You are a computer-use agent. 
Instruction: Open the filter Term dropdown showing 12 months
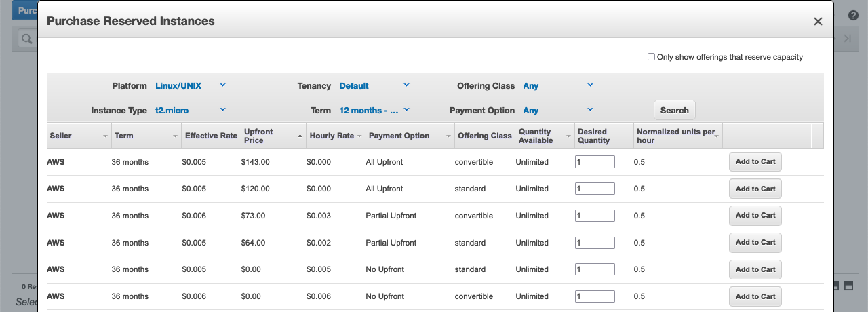click(374, 110)
